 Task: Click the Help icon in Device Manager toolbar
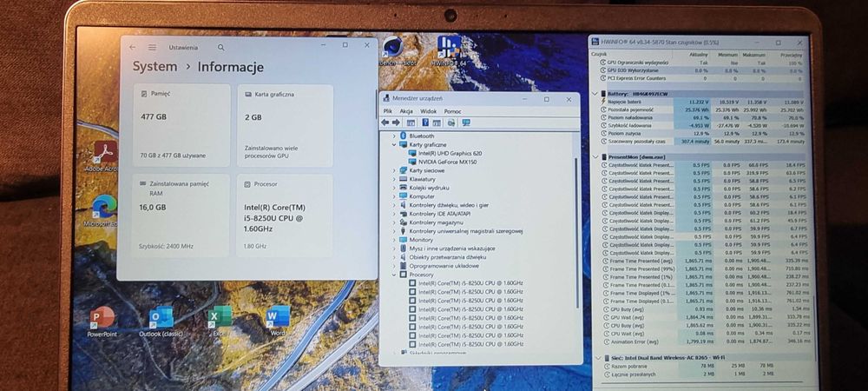click(425, 123)
